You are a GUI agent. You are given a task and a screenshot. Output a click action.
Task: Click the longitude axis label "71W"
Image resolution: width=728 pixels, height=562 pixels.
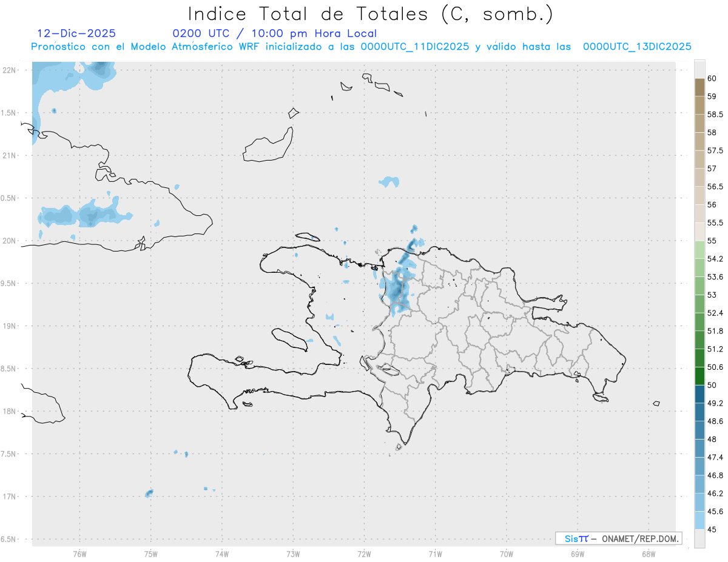point(435,554)
